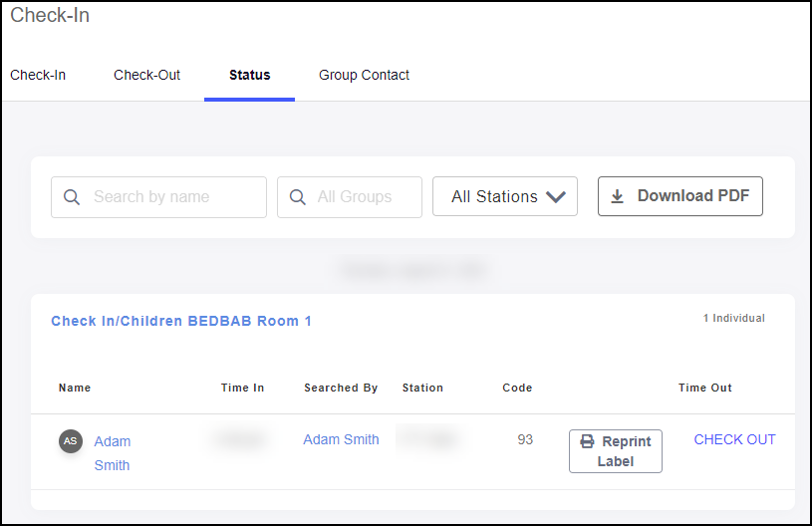Switch to the Check-Out tab
The image size is (812, 526).
click(x=146, y=75)
